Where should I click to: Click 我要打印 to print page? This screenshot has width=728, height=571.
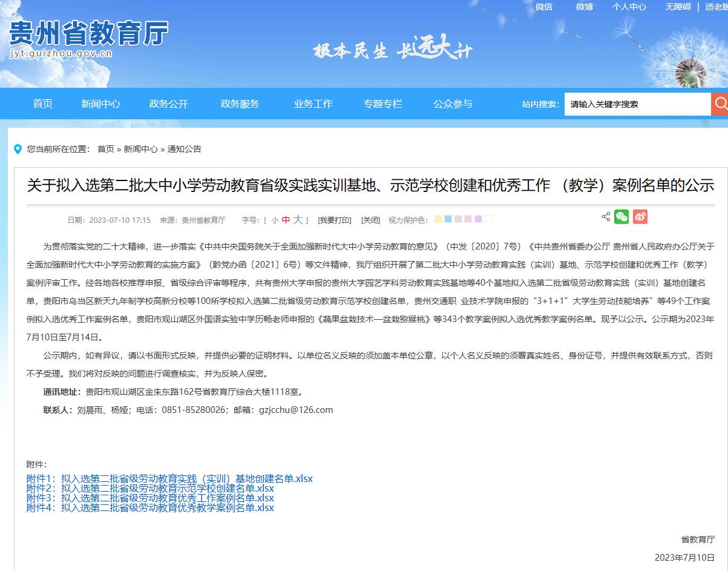click(x=335, y=220)
